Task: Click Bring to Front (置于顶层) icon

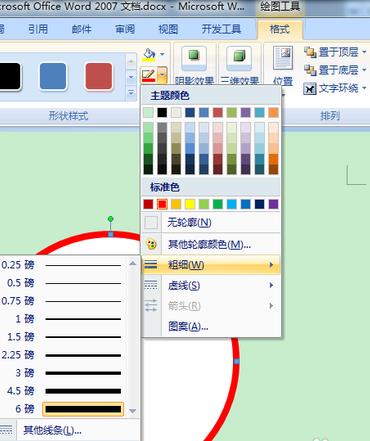Action: tap(310, 52)
